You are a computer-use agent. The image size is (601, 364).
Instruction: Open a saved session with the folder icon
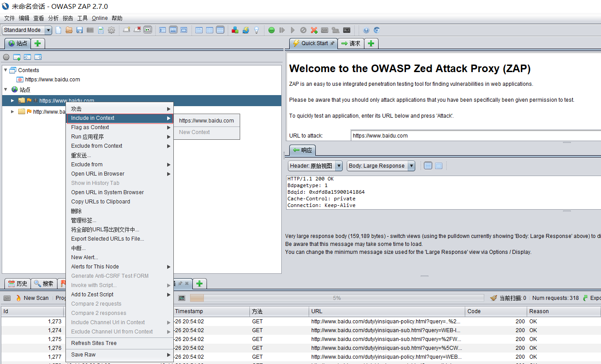click(69, 30)
